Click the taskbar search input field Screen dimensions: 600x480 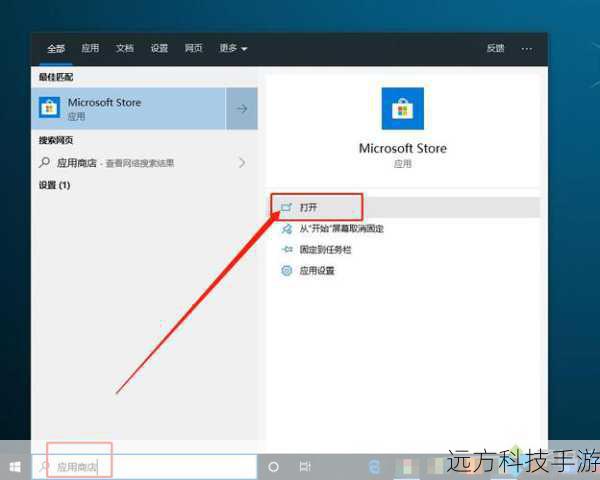click(144, 467)
